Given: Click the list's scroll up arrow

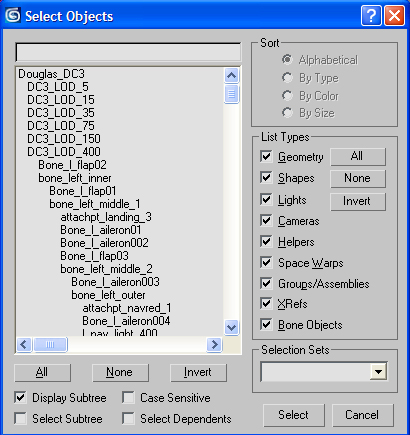Looking at the screenshot, I should (x=231, y=76).
